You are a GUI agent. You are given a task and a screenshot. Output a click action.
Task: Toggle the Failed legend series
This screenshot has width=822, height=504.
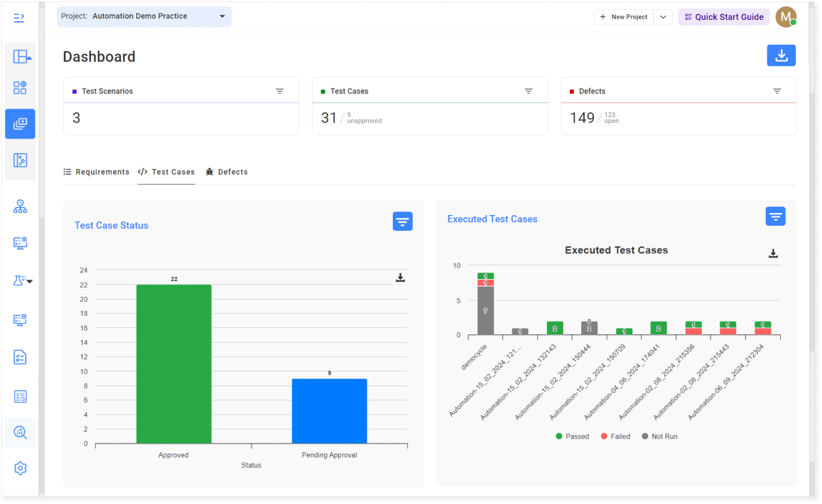click(615, 437)
